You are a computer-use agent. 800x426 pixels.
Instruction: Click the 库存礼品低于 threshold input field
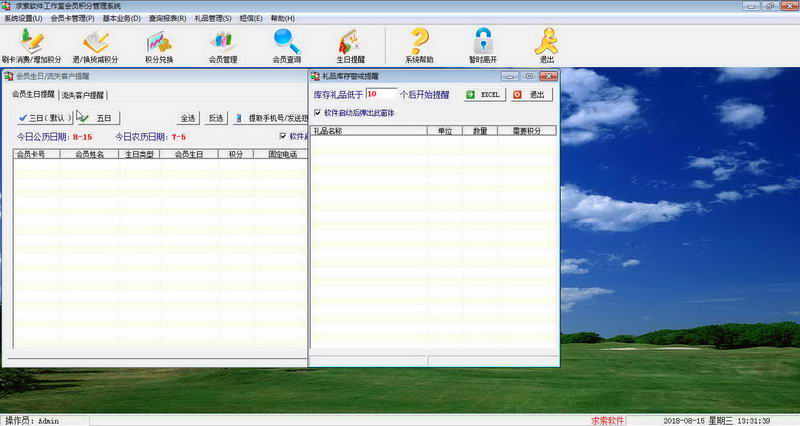(381, 94)
